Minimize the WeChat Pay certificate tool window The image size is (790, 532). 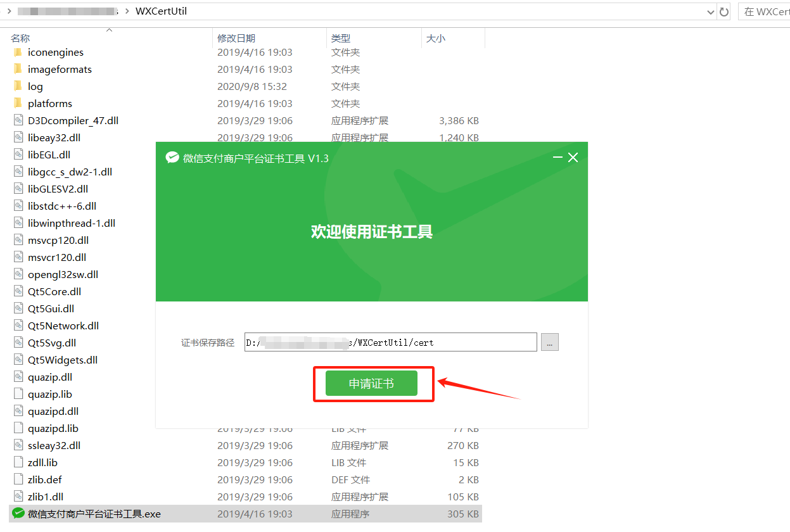pyautogui.click(x=558, y=158)
